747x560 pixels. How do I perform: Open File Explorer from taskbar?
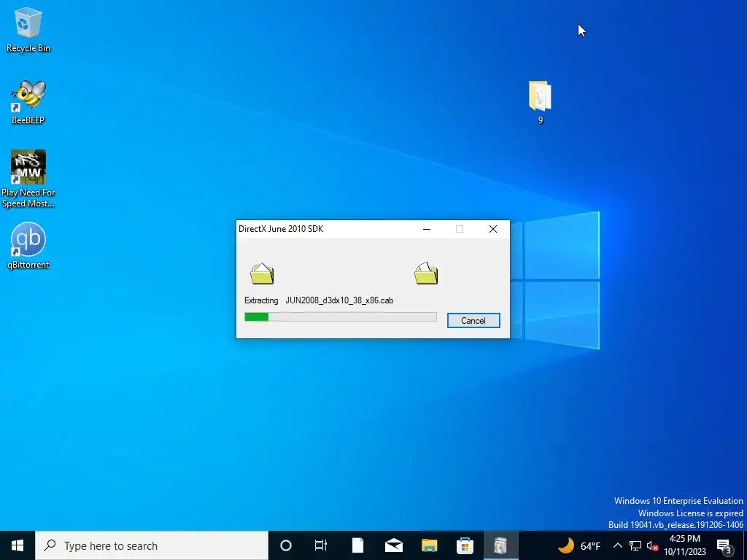(429, 545)
